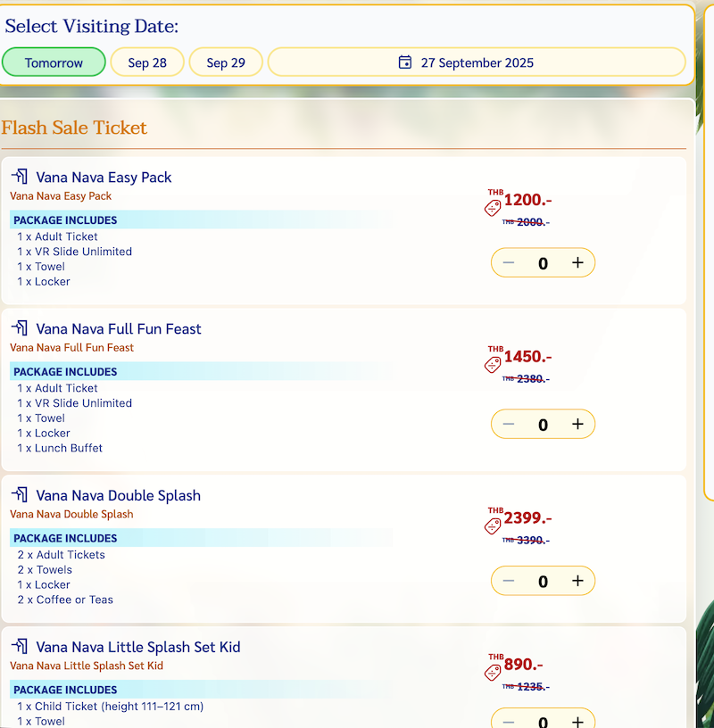Click the calendar icon in date field
Image resolution: width=714 pixels, height=728 pixels.
tap(405, 62)
